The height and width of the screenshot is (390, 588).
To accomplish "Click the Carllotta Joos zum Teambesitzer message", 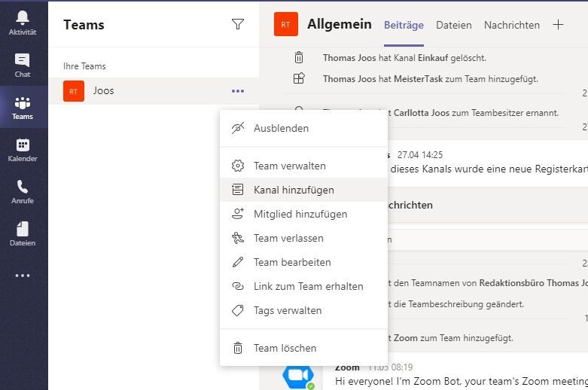I will pyautogui.click(x=474, y=113).
